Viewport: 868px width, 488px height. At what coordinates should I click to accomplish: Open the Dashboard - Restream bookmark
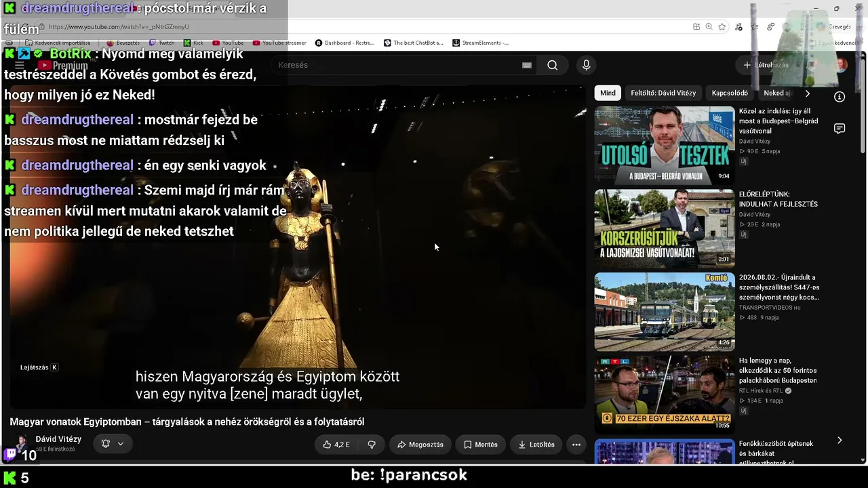(344, 43)
